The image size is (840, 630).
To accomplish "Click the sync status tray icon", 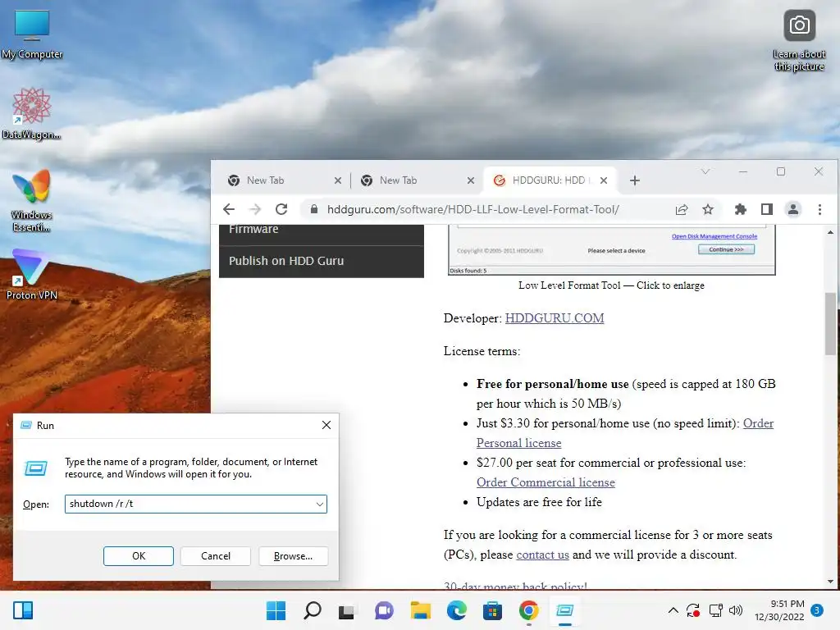I will coord(692,610).
